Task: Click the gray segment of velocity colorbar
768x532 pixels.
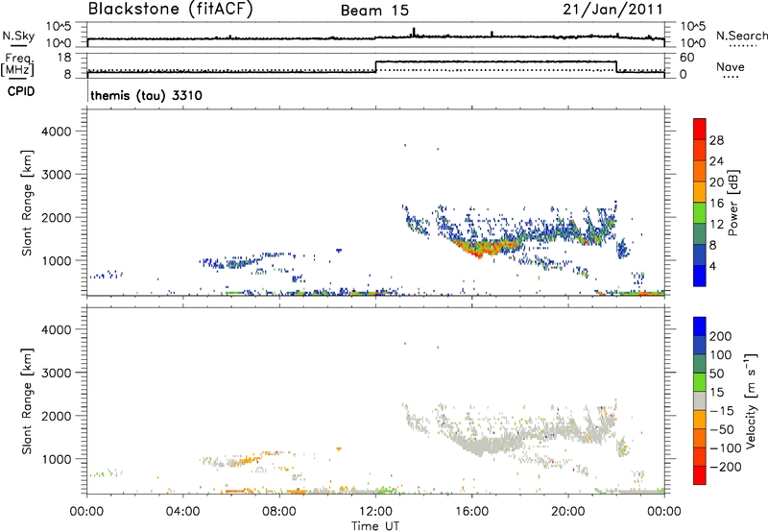Action: tap(700, 401)
